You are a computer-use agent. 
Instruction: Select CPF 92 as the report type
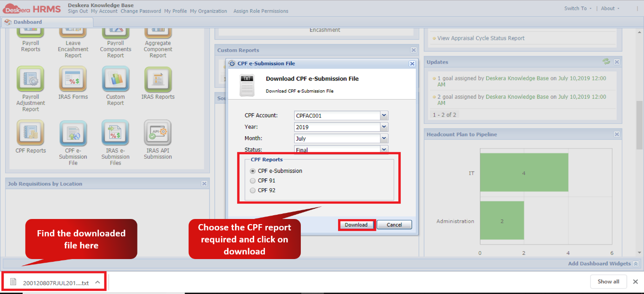[x=252, y=190]
